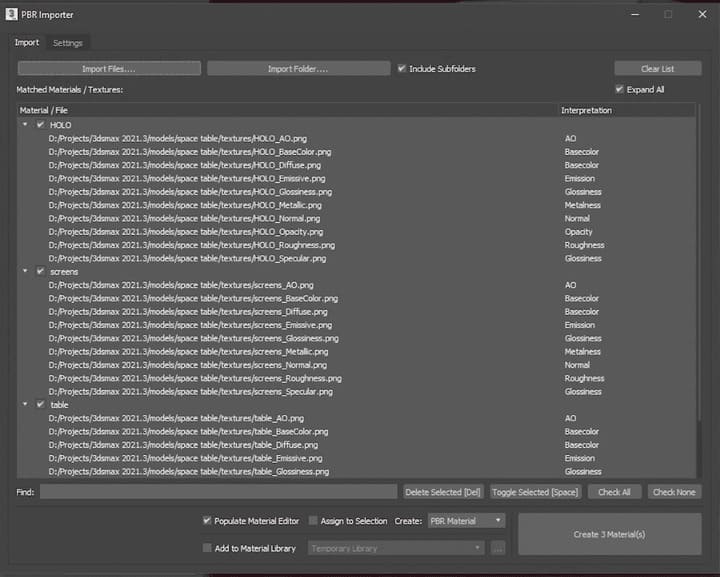
Task: Select the HOLO_Normal.png texture row
Action: [185, 218]
